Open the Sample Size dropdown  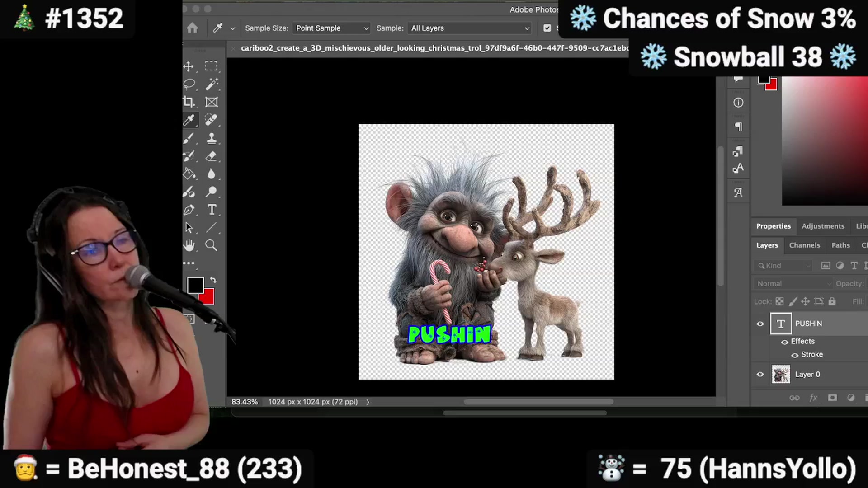coord(331,28)
